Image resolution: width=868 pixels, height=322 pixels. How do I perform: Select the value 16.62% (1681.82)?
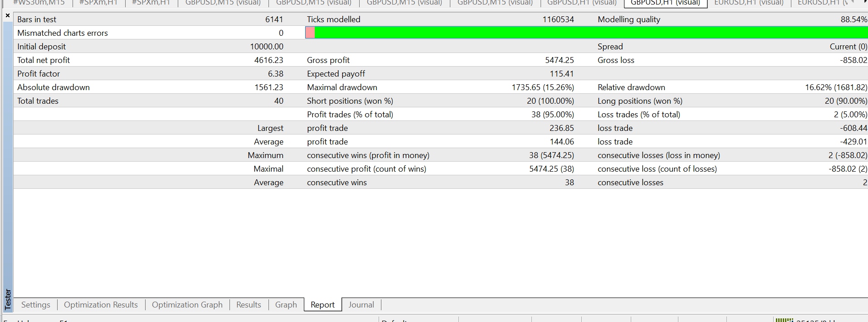point(836,87)
